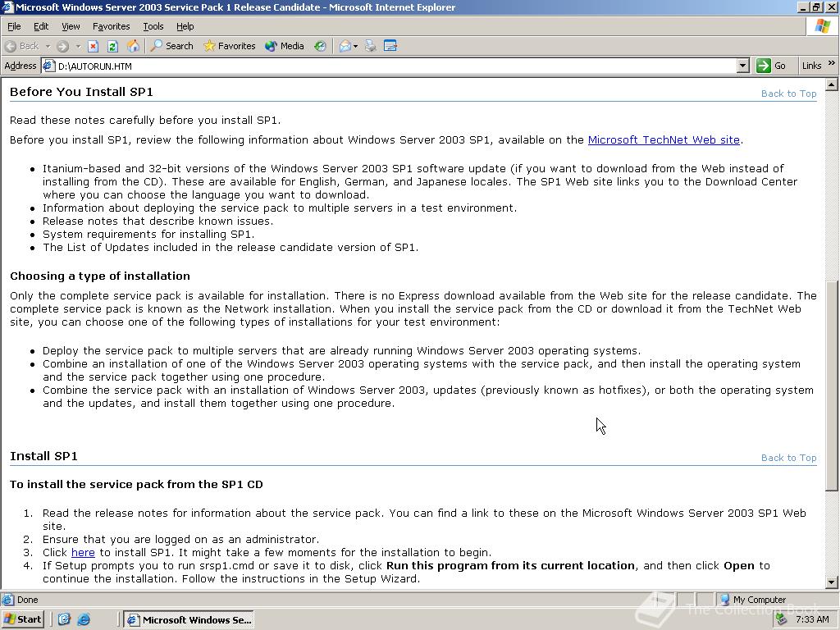Image resolution: width=840 pixels, height=630 pixels.
Task: Click the Print icon in the toolbar
Action: 370,46
